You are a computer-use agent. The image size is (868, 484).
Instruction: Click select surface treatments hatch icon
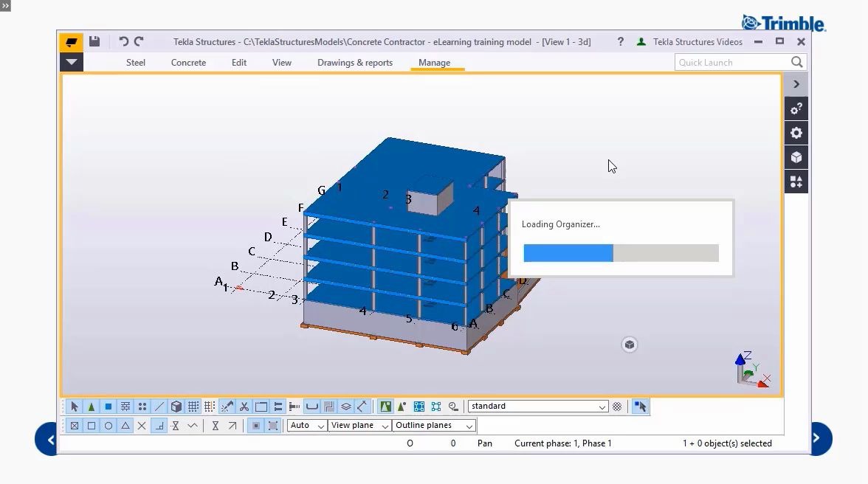coord(125,407)
